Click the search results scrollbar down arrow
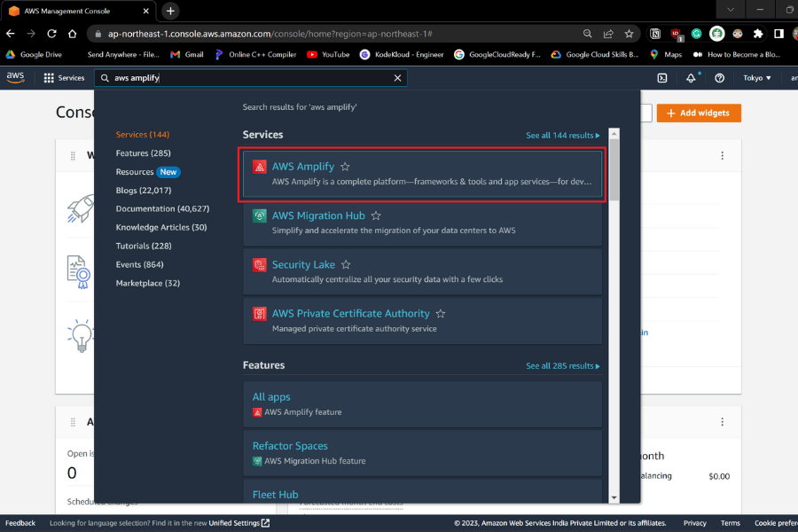Image resolution: width=798 pixels, height=532 pixels. point(614,498)
